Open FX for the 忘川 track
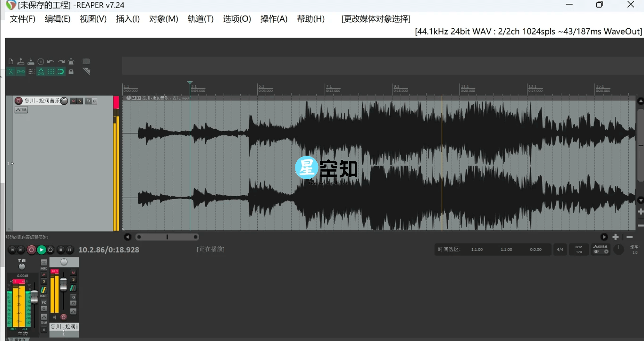The image size is (644, 341). (x=88, y=101)
